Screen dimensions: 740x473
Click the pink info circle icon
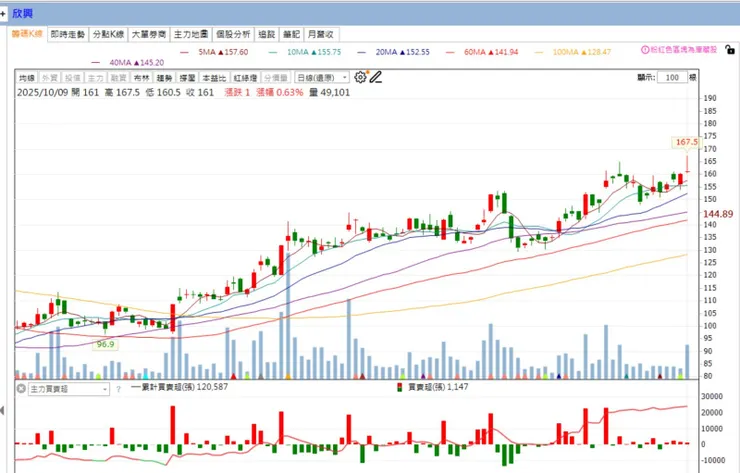645,50
